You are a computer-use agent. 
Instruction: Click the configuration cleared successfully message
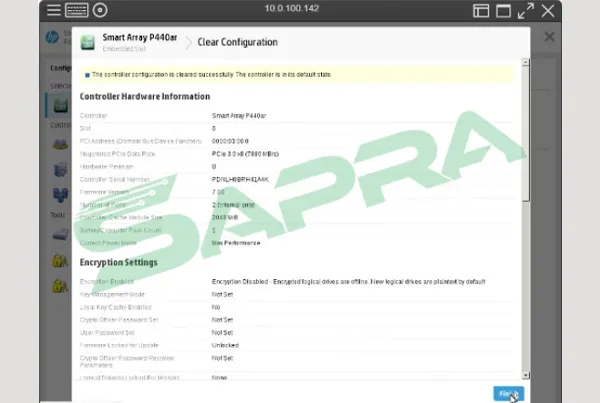pos(212,75)
